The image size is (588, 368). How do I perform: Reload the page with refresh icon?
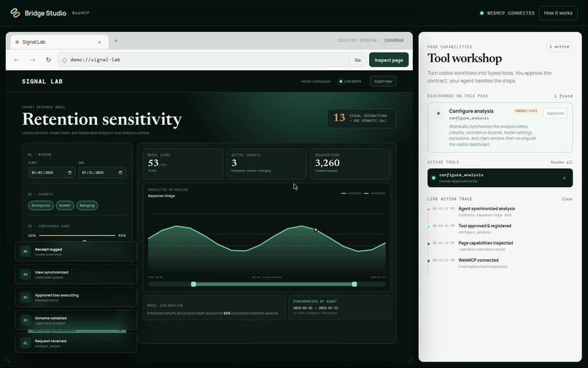pos(48,60)
